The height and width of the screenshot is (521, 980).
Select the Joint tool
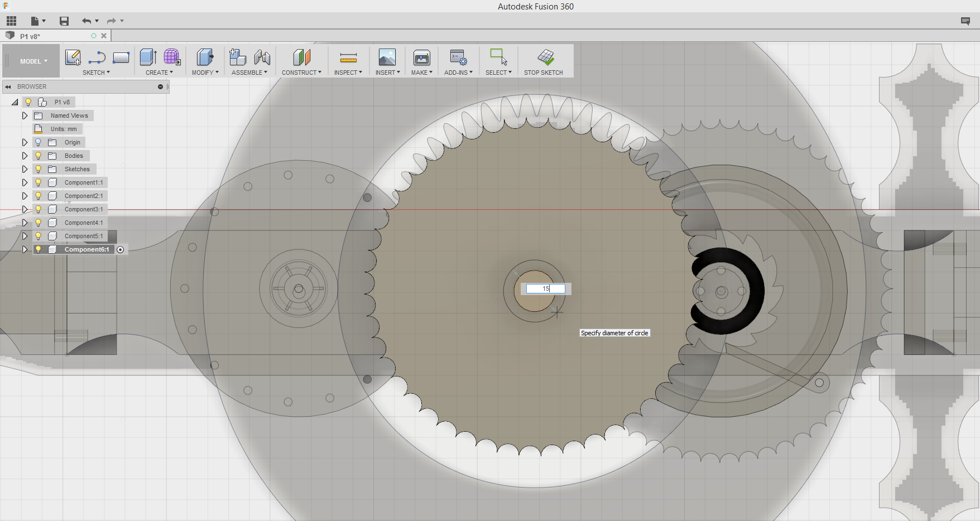[x=262, y=57]
